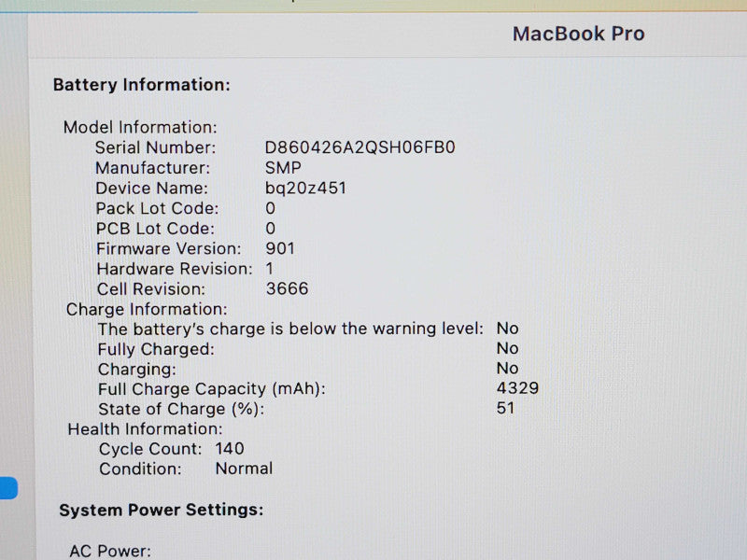This screenshot has width=747, height=560.
Task: Click the Full Charge Capacity (mAh) label
Action: (x=212, y=389)
